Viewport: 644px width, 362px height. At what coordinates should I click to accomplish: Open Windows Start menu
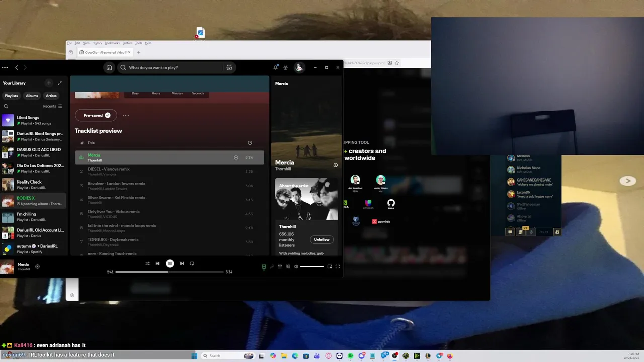[x=194, y=356]
